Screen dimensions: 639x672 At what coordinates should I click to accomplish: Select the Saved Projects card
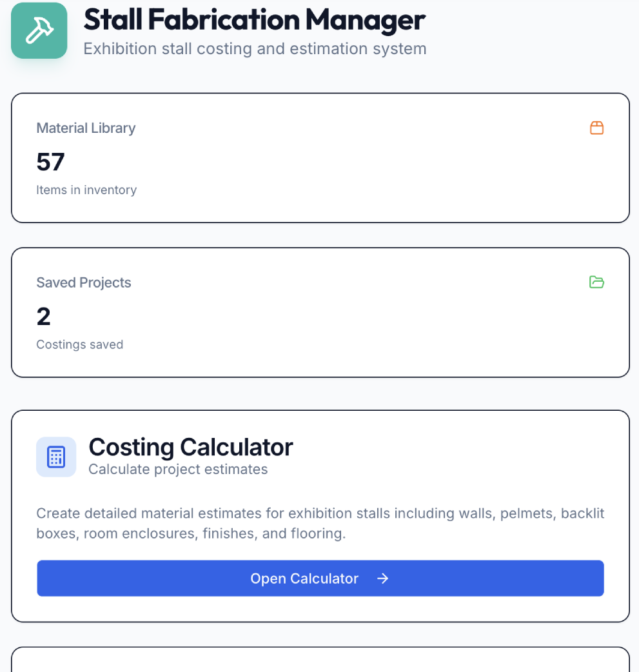(320, 312)
